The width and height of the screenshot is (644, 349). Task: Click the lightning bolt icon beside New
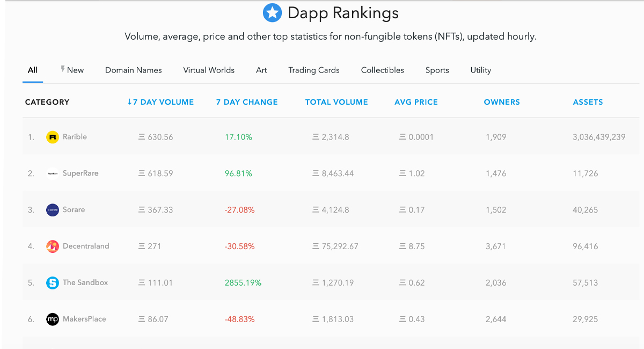[x=63, y=69]
